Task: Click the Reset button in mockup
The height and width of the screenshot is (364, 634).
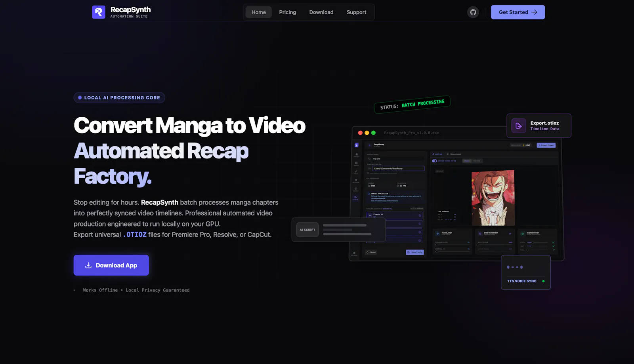Action: pyautogui.click(x=371, y=252)
